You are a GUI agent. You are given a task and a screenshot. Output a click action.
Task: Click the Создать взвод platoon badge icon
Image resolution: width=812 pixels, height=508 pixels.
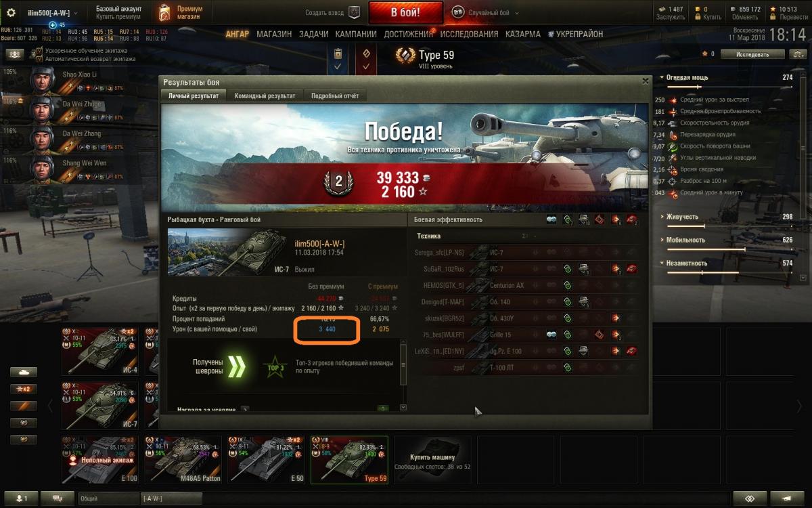(354, 12)
